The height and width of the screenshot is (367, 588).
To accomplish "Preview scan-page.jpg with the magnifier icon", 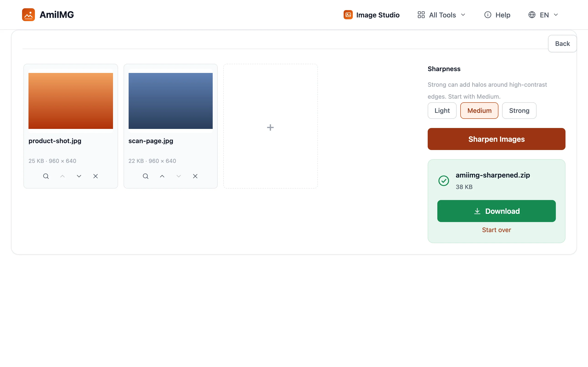I will (x=146, y=176).
